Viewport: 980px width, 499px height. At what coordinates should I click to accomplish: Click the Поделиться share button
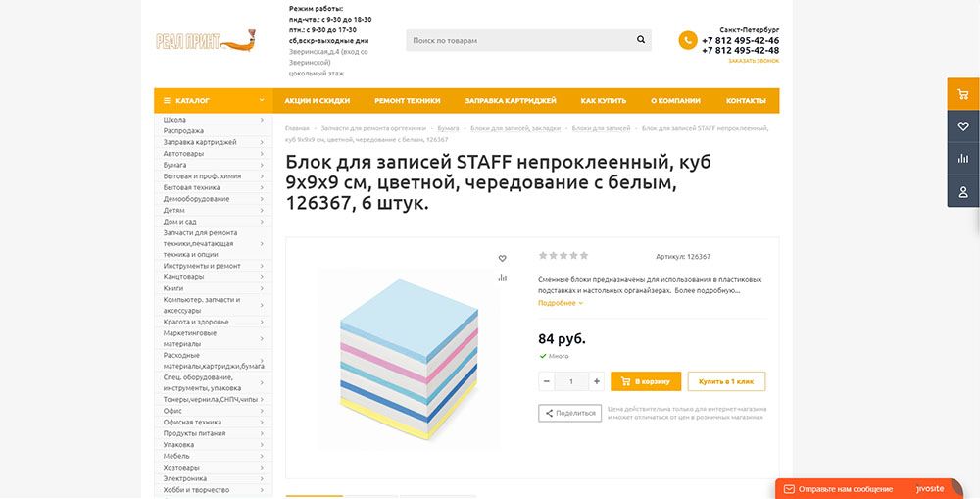point(569,413)
